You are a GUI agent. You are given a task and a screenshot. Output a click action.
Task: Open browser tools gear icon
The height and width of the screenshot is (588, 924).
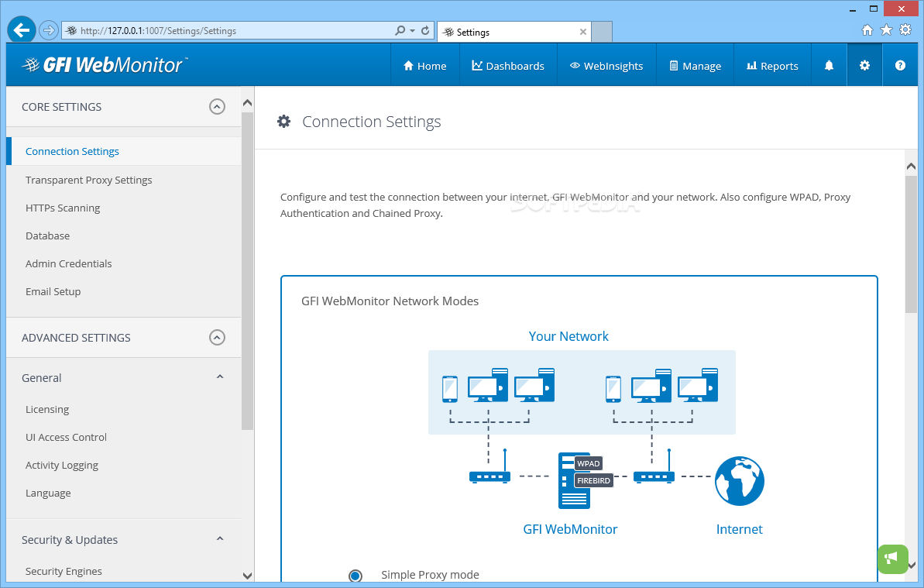(x=905, y=30)
